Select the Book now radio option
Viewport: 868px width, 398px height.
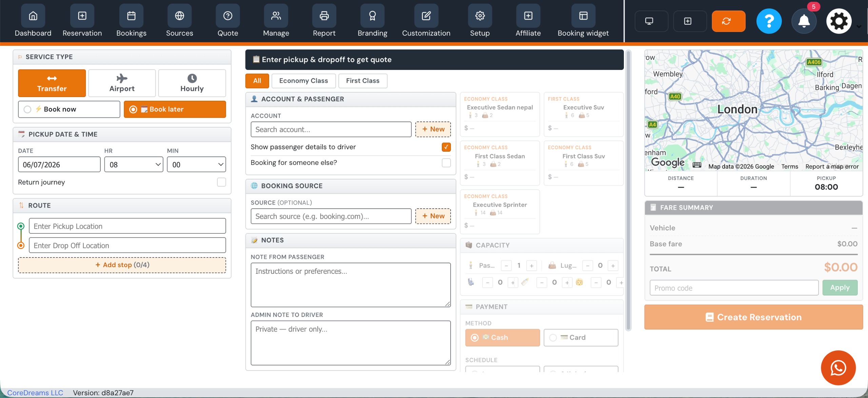[x=69, y=109]
